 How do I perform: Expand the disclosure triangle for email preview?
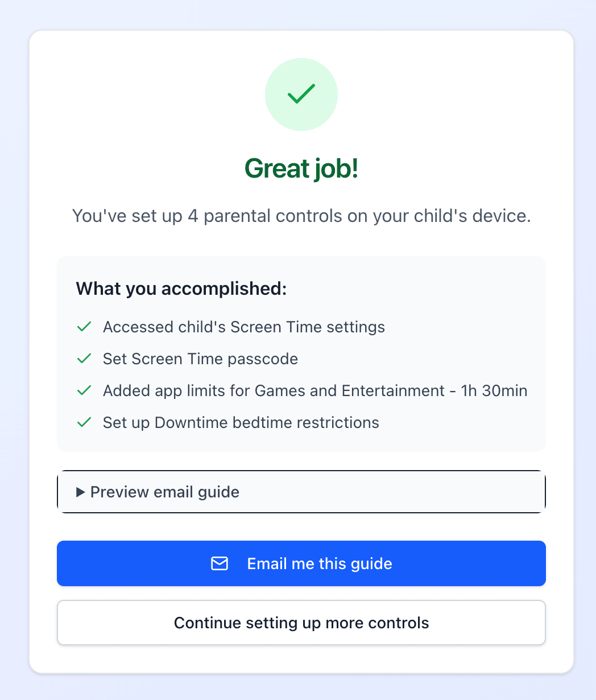tap(80, 492)
